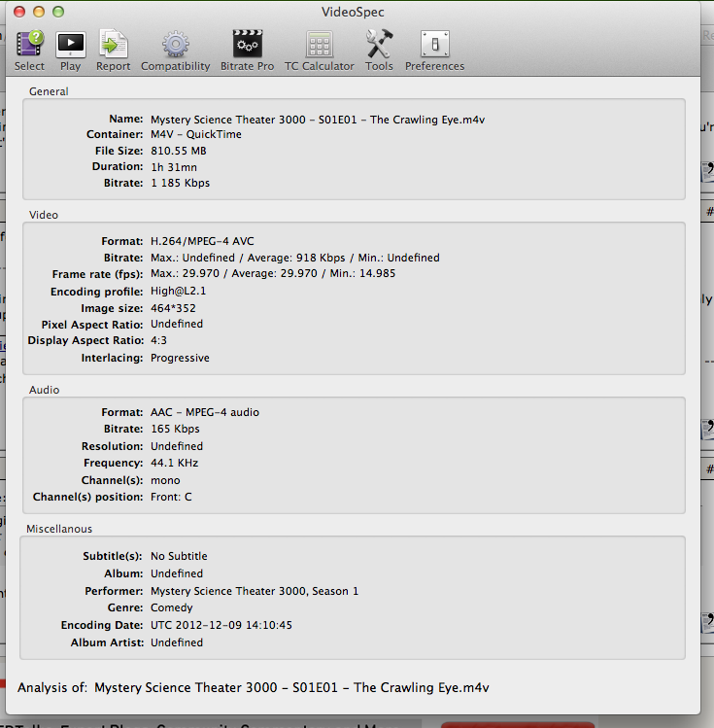The height and width of the screenshot is (728, 714).
Task: Click frequency value '44.1 KHz'
Action: tap(175, 463)
